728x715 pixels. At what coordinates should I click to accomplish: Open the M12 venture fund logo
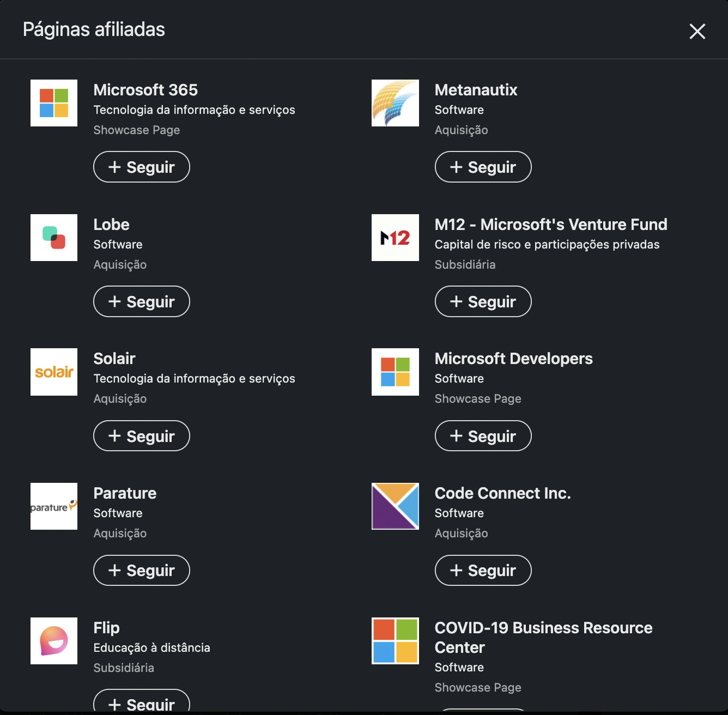(x=395, y=238)
